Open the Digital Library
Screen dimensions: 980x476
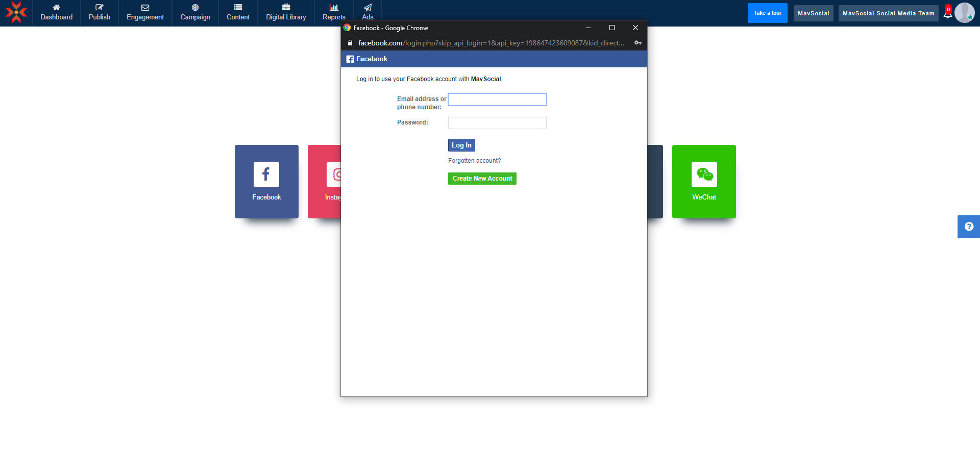click(286, 13)
